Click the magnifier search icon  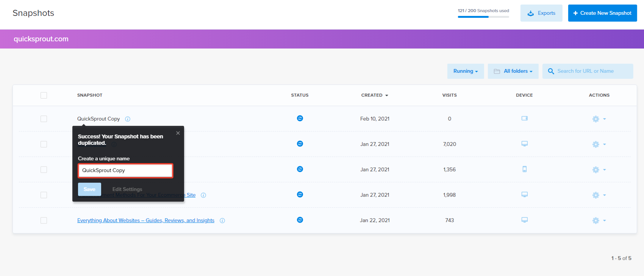point(551,71)
